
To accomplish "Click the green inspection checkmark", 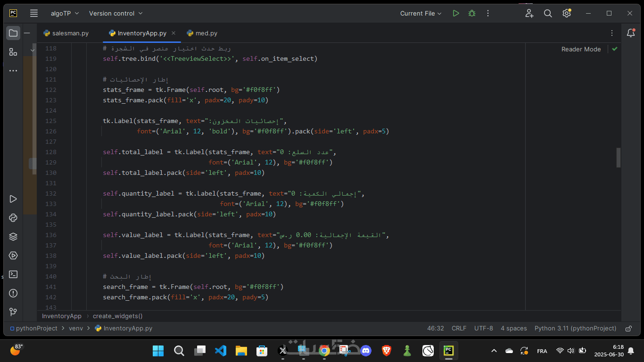I will [x=615, y=49].
